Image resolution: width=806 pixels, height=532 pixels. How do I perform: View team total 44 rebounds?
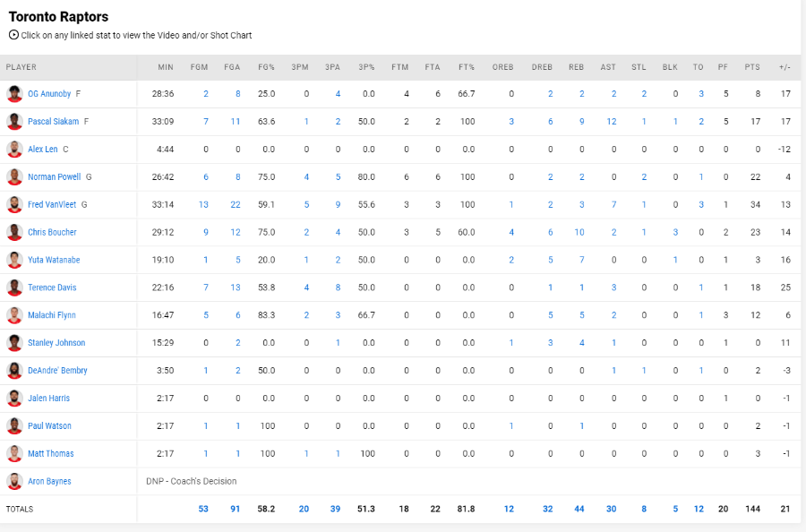(x=579, y=509)
